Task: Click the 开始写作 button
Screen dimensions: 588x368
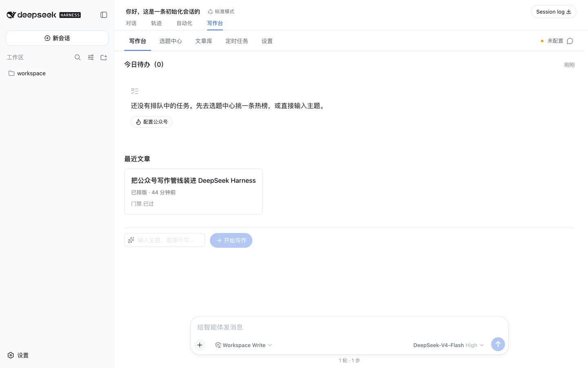Action: [231, 240]
